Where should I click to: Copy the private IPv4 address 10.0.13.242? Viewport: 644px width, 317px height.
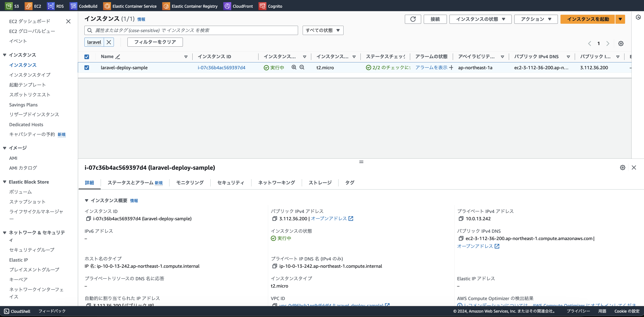461,219
